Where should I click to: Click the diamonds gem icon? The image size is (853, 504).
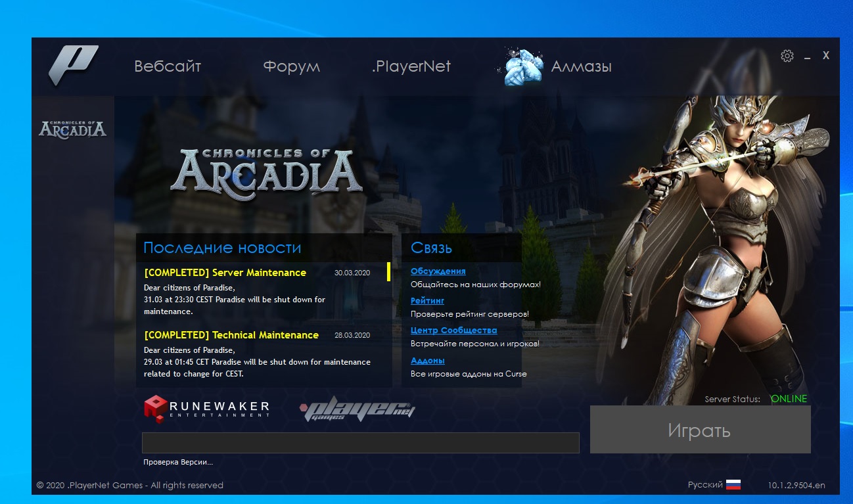524,66
